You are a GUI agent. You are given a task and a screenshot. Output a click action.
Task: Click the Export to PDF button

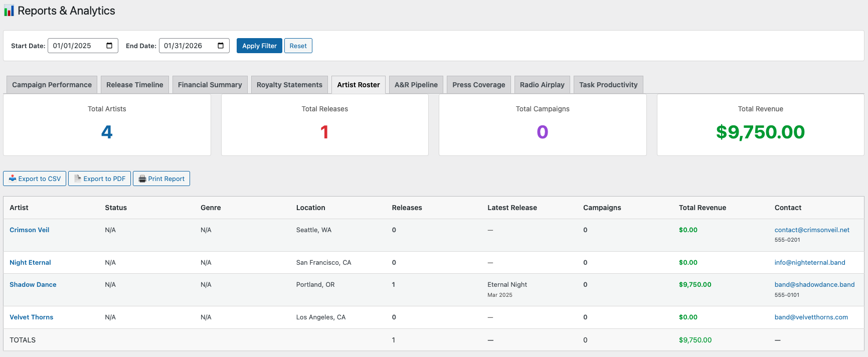coord(99,178)
